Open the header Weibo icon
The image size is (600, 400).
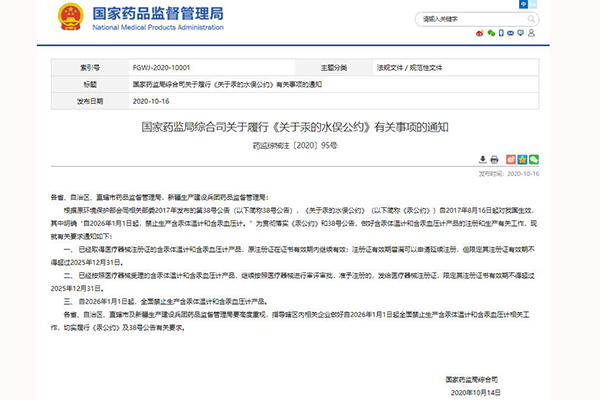[479, 35]
